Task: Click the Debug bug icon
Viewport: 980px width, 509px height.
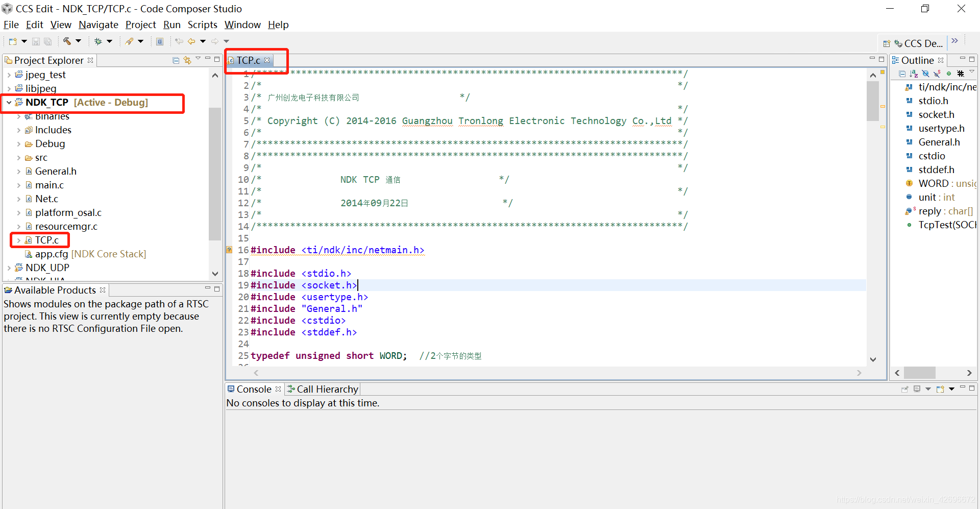Action: point(98,41)
